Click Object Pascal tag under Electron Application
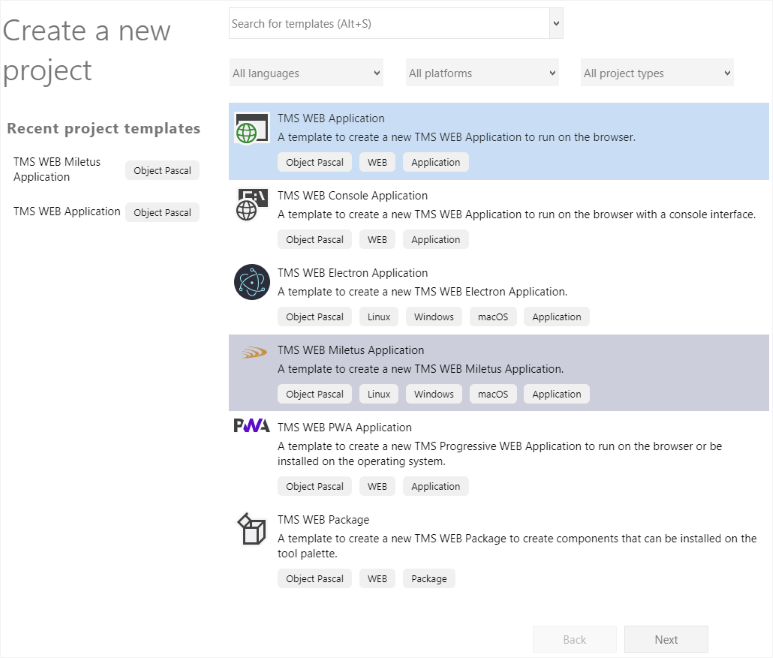Viewport: 773px width, 658px height. click(x=315, y=317)
